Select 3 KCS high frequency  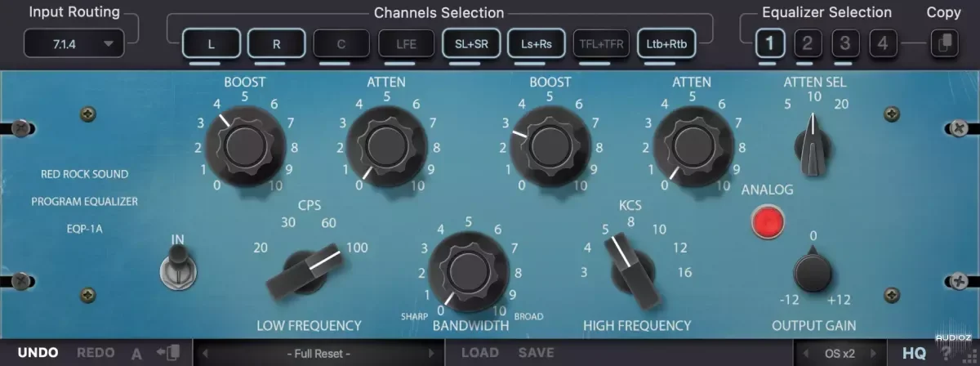coord(583,272)
